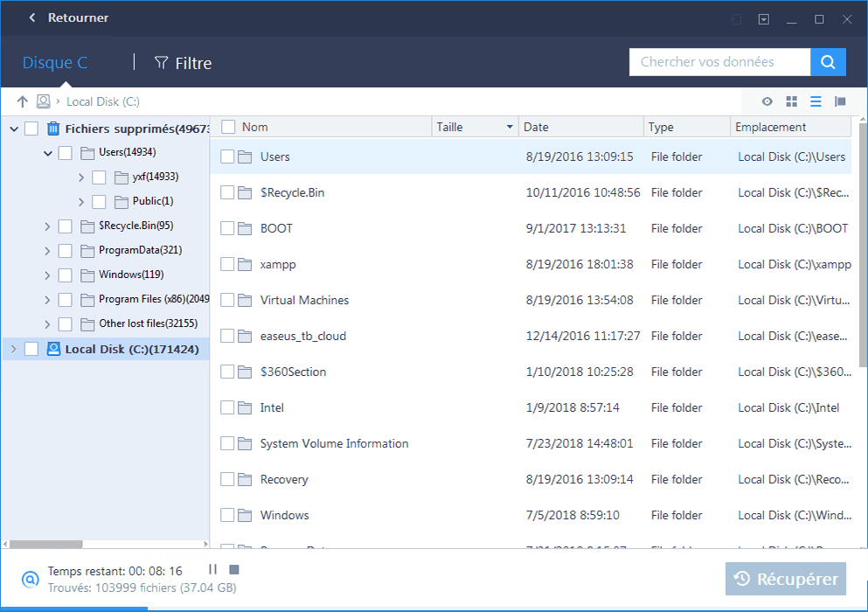Image resolution: width=868 pixels, height=612 pixels.
Task: Click the scan status icon in the bottom bar
Action: [x=31, y=580]
